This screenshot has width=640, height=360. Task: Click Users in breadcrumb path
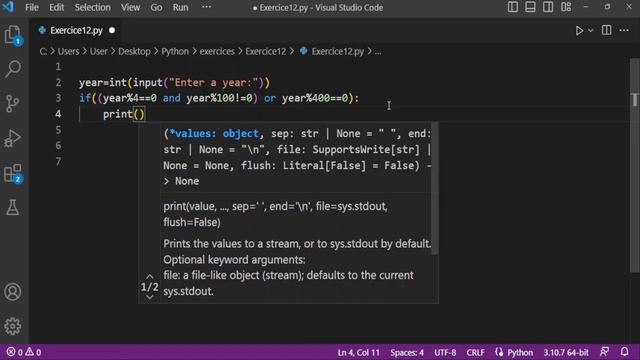(x=68, y=51)
